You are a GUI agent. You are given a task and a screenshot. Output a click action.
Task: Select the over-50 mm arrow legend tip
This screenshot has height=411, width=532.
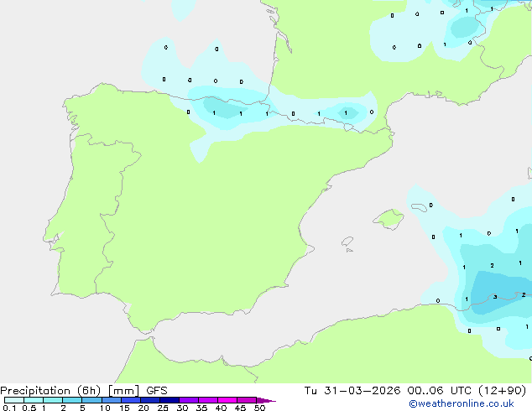point(266,400)
